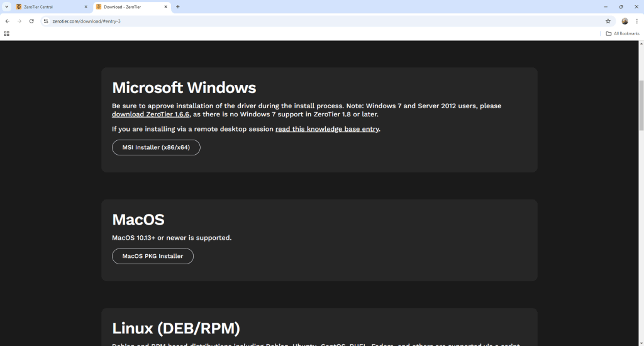This screenshot has height=346, width=644.
Task: Switch to the ZeroTier Central tab
Action: click(47, 7)
